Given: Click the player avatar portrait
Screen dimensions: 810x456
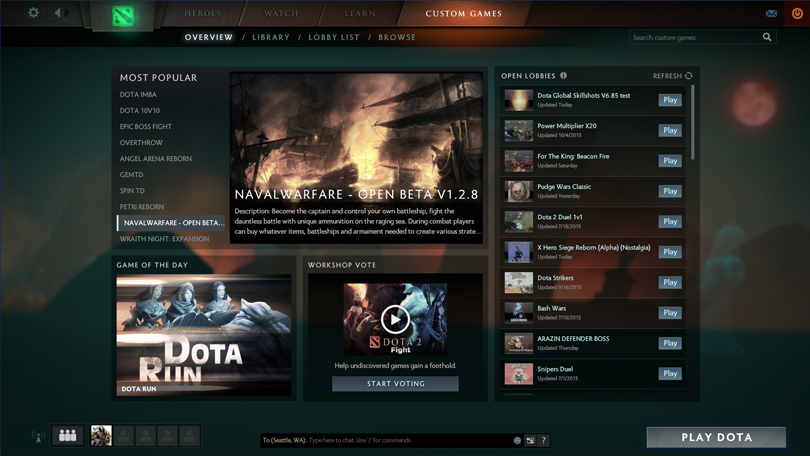Looking at the screenshot, I should point(101,435).
